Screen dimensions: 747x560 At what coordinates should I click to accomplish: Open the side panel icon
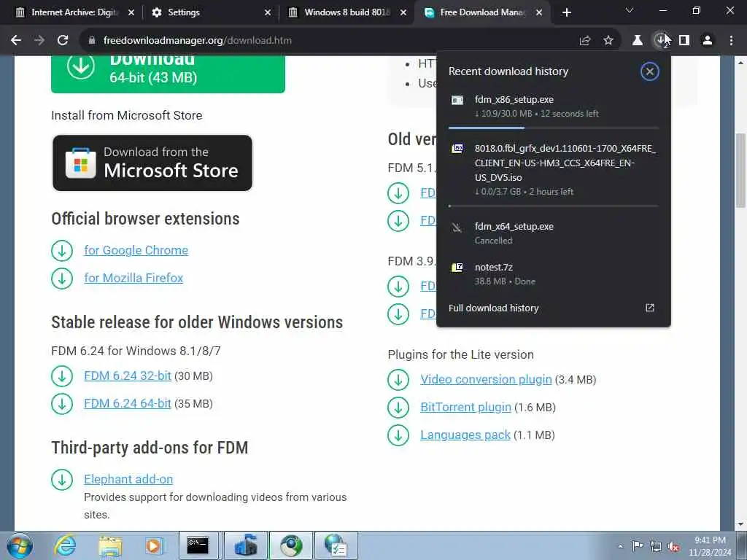coord(684,41)
